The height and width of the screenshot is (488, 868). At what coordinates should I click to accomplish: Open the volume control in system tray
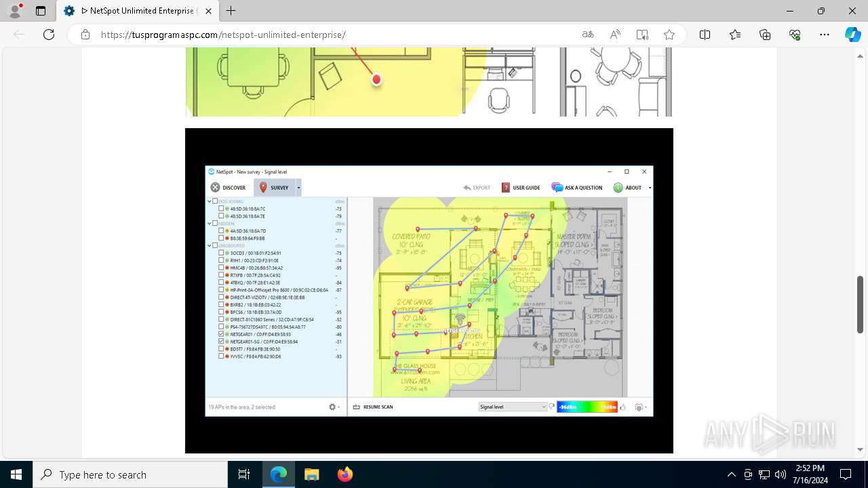pyautogui.click(x=781, y=474)
